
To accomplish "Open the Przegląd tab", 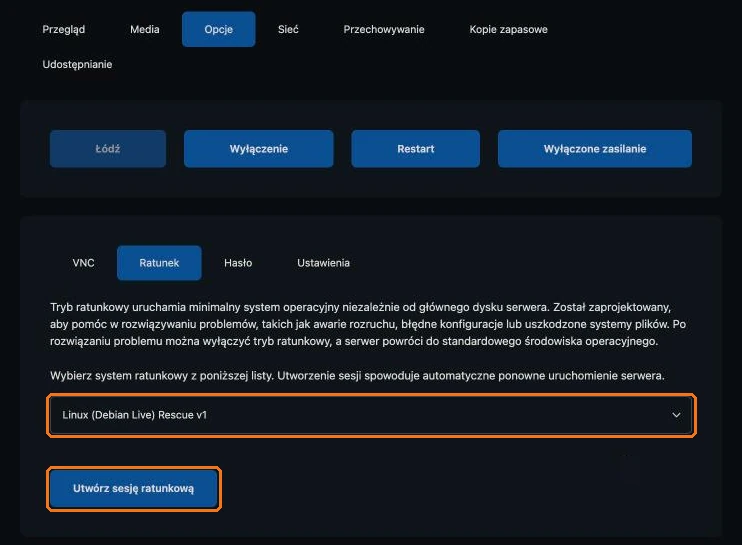I will (64, 29).
